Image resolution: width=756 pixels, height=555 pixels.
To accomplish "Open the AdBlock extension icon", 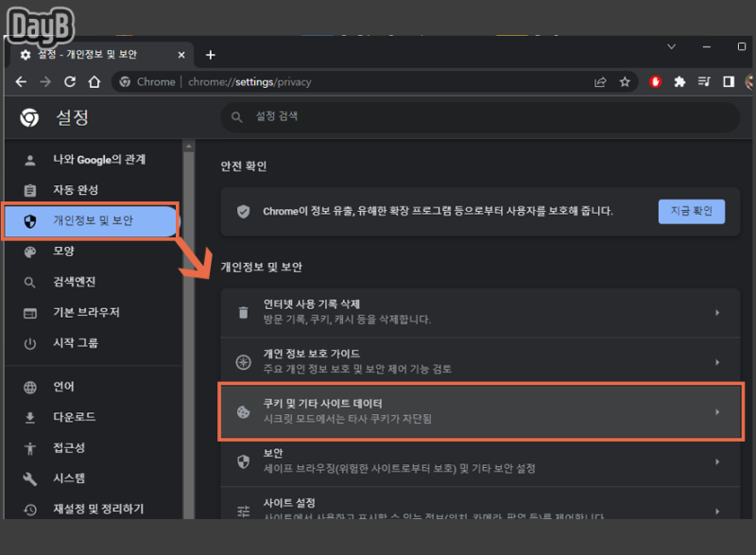I will coord(655,82).
